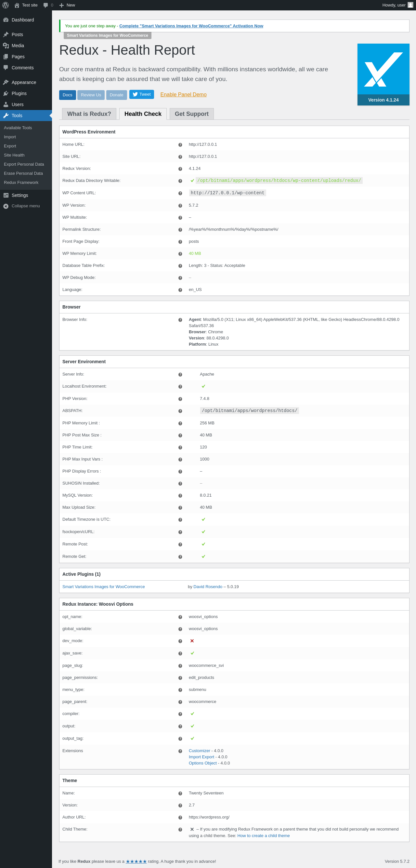The width and height of the screenshot is (416, 868).
Task: Open the New content dropdown in admin bar
Action: tap(67, 5)
